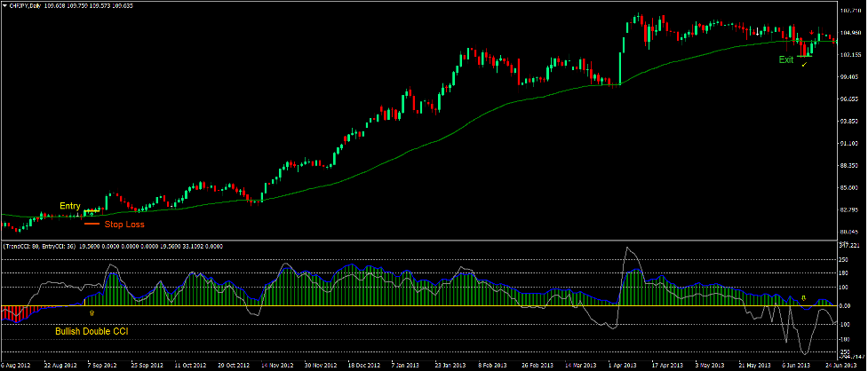This screenshot has width=868, height=371.
Task: Click the Exit checkmark icon below the Exit label
Action: click(804, 66)
